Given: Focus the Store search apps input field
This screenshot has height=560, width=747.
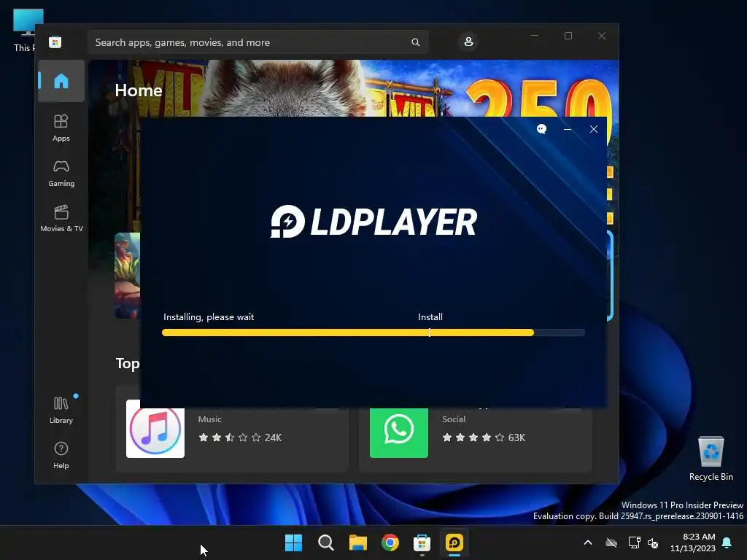Looking at the screenshot, I should [x=258, y=42].
